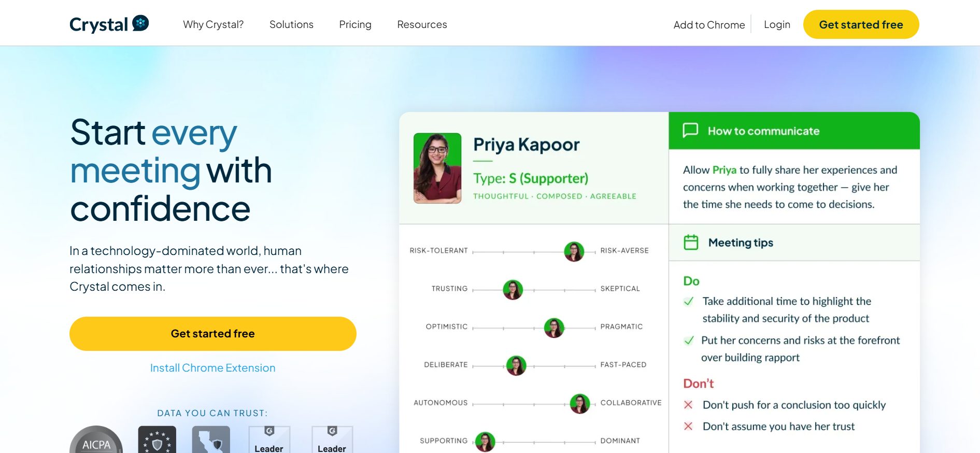This screenshot has height=453, width=980.
Task: Click the header Get started free button
Action: pyautogui.click(x=861, y=24)
